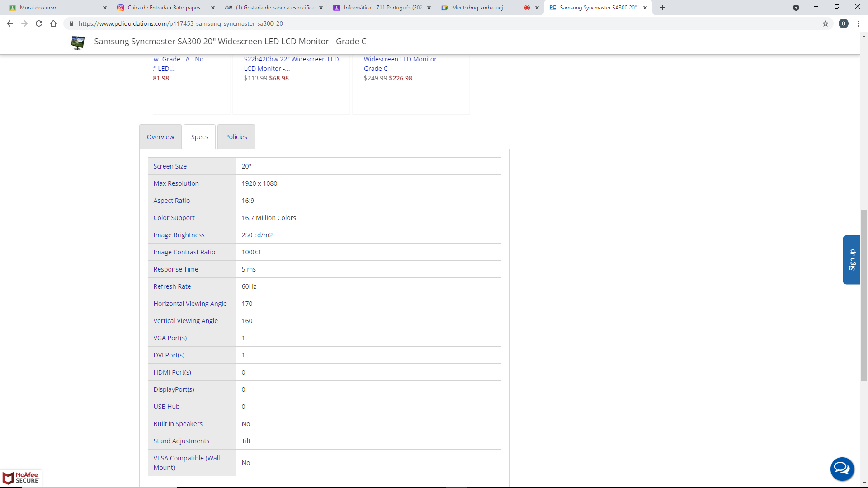Close the Gostaria de saber tab
The width and height of the screenshot is (868, 488).
point(321,8)
